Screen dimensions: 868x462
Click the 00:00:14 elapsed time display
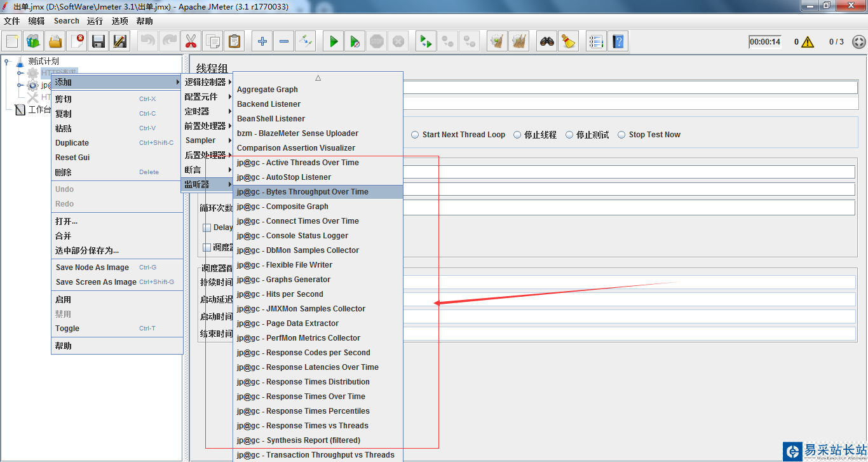tap(765, 42)
